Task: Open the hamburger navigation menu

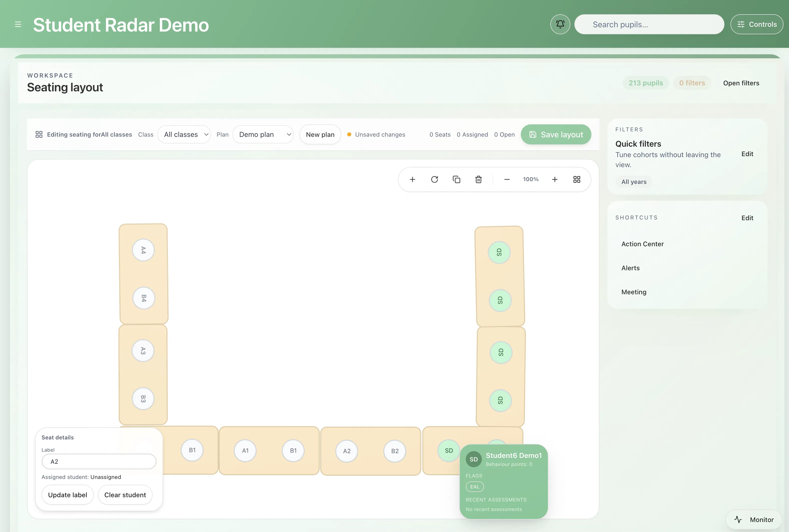Action: click(x=18, y=24)
